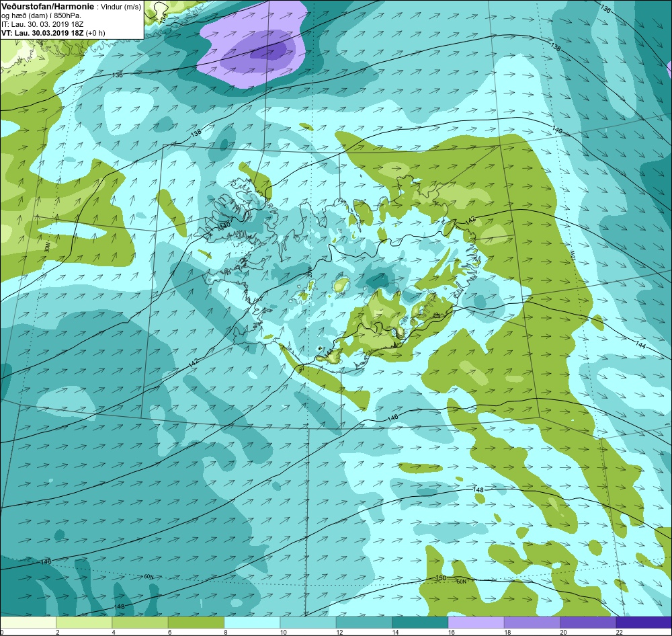Select the 6–8 m/s olive green legend swatch
672x636 pixels.
click(196, 623)
